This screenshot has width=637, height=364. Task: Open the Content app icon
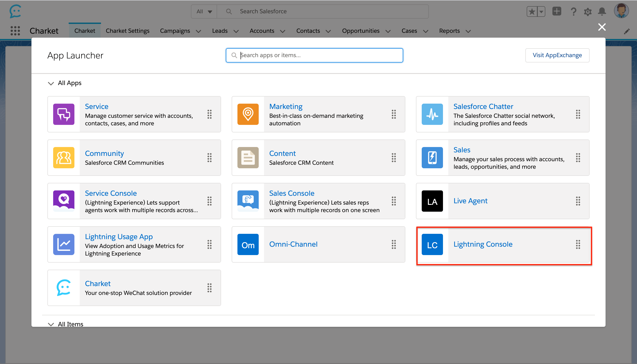coord(248,157)
